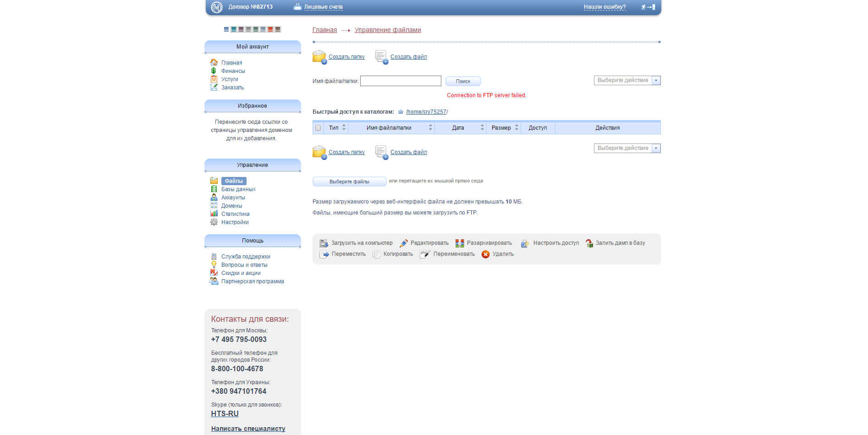Click the Нашли ошибку? link
868x435 pixels.
(x=604, y=7)
